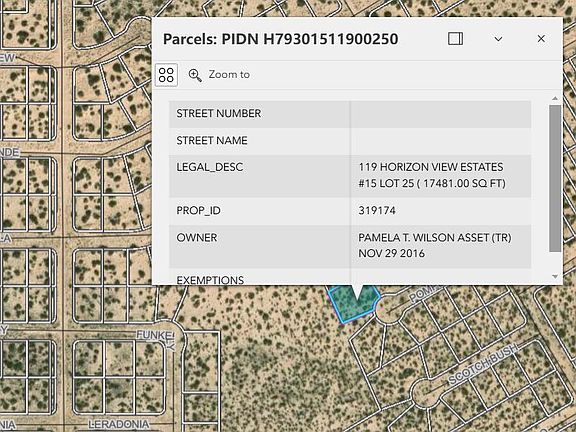This screenshot has width=576, height=432.
Task: Click the PROP_ID value 319174
Action: point(377,210)
